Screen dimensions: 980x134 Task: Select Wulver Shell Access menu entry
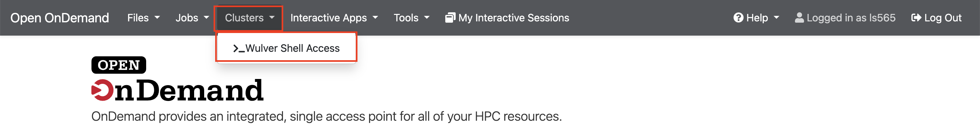pos(286,48)
